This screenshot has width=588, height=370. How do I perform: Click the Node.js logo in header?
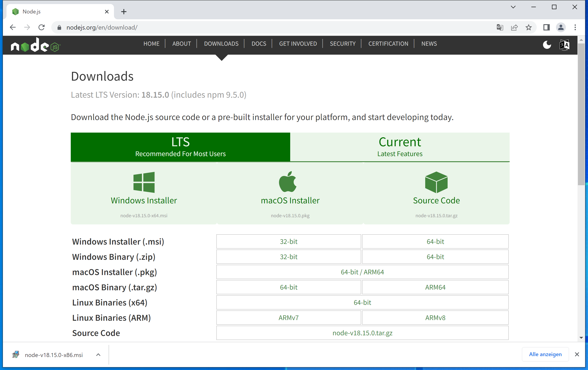click(35, 45)
